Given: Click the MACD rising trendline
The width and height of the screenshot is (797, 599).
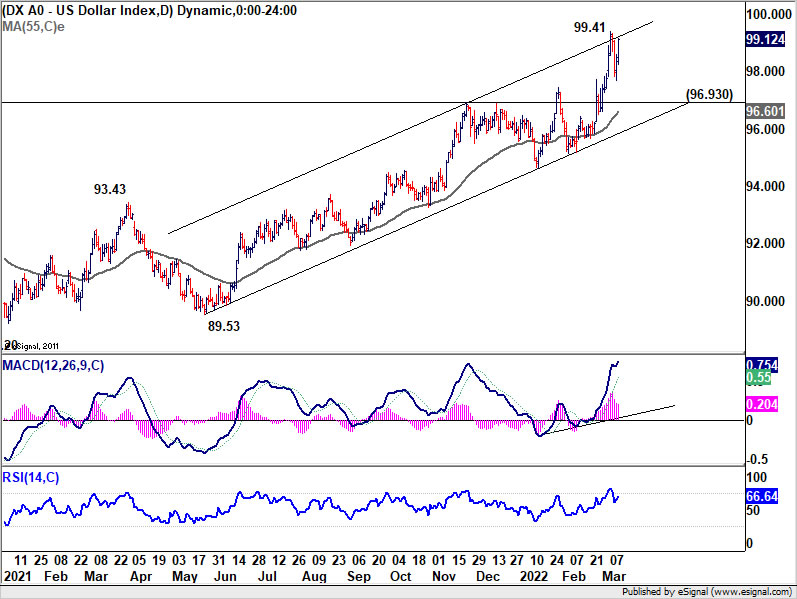Looking at the screenshot, I should click(610, 420).
